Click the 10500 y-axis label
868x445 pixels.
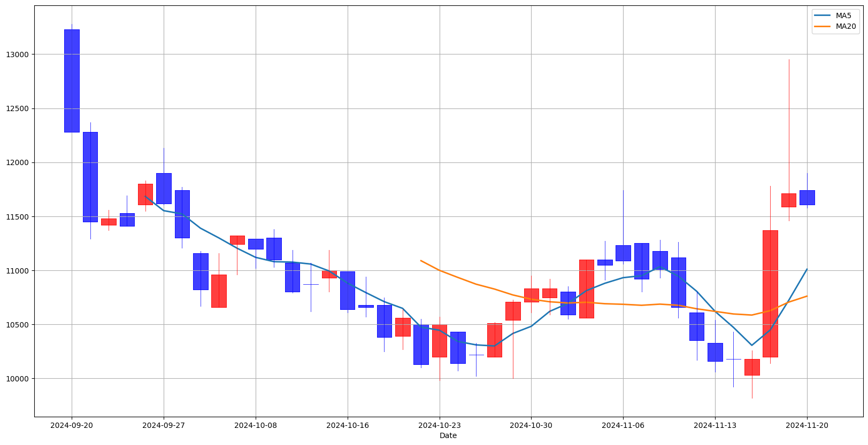(19, 324)
